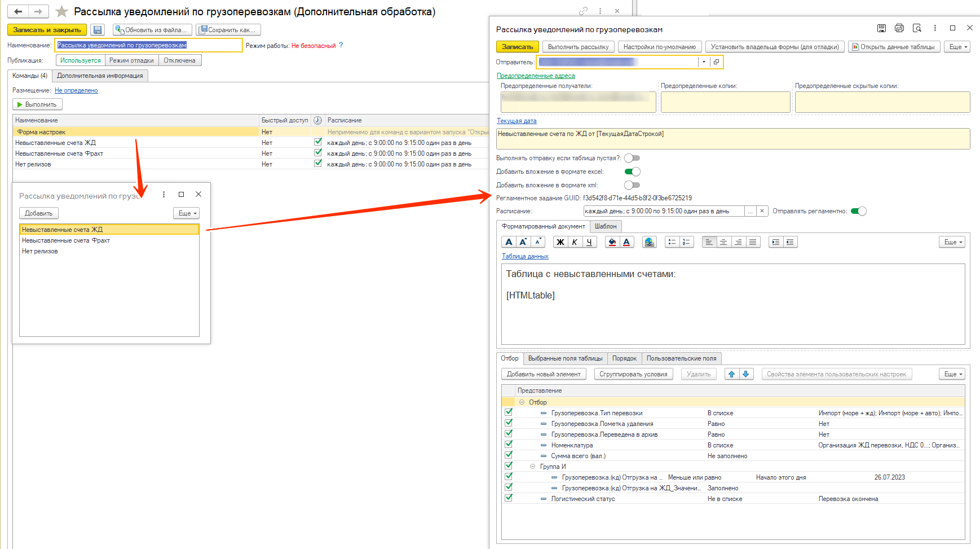Open schedule editor via ellipsis button
The image size is (980, 549).
pyautogui.click(x=750, y=211)
